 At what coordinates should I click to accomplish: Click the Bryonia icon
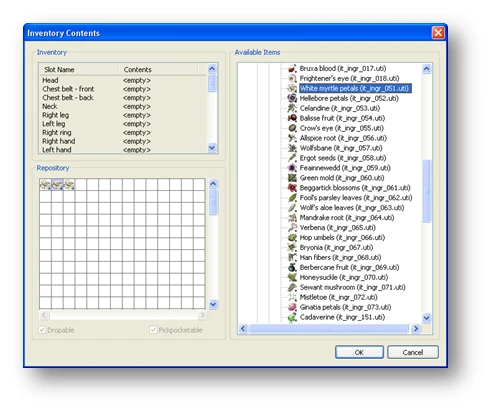[x=292, y=248]
